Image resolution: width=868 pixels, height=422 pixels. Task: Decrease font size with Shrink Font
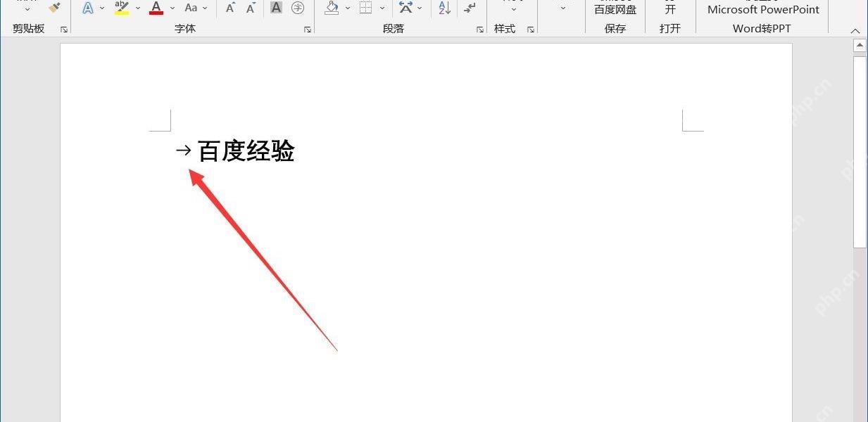(251, 8)
